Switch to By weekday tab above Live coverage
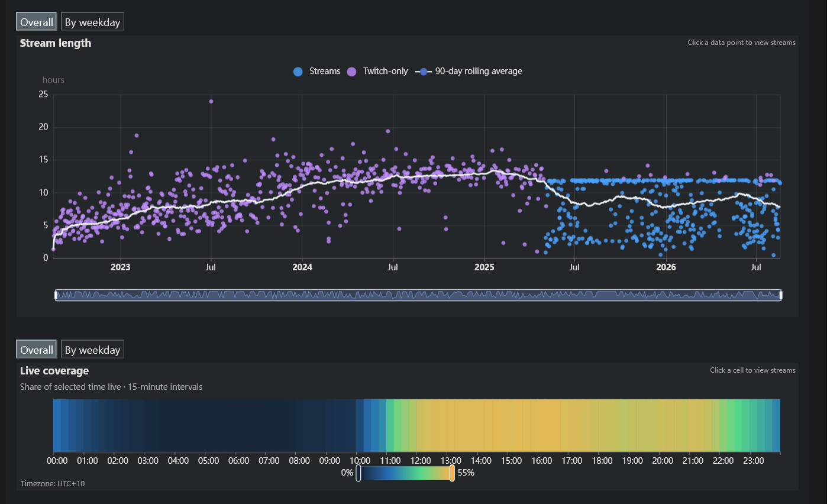Image resolution: width=827 pixels, height=504 pixels. pyautogui.click(x=92, y=350)
